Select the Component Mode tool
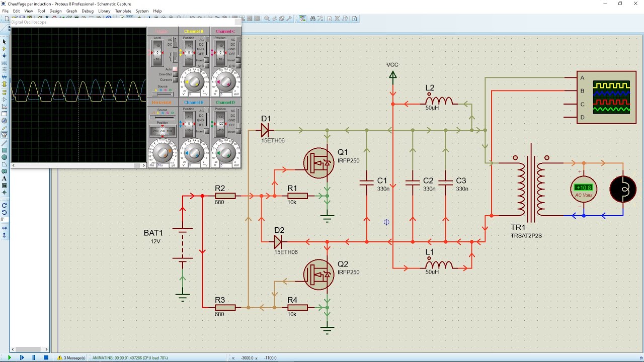The width and height of the screenshot is (644, 362). (5, 49)
